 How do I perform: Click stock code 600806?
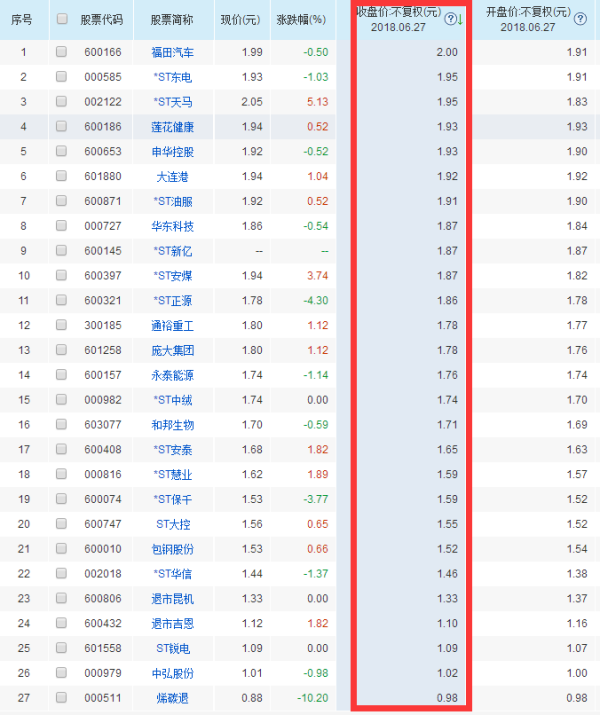pyautogui.click(x=103, y=598)
